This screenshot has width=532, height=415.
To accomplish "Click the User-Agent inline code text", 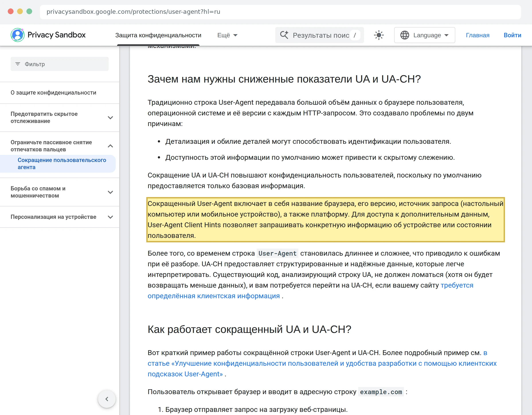I will pyautogui.click(x=278, y=253).
